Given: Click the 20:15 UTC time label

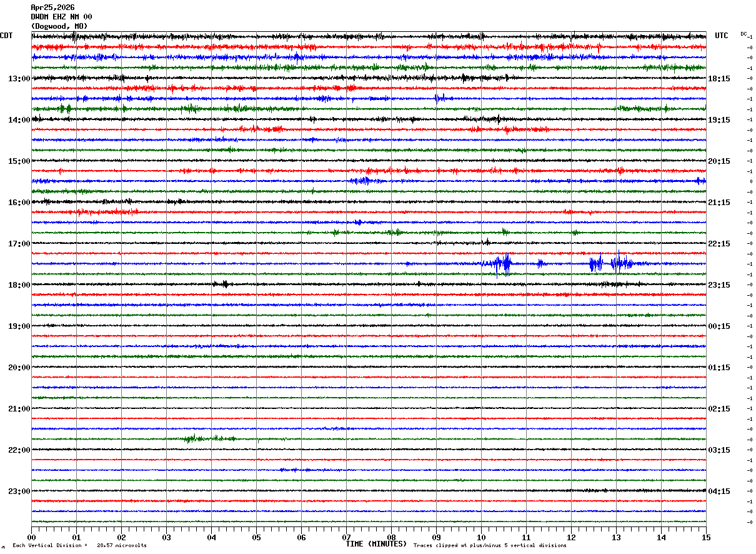Looking at the screenshot, I should tap(719, 161).
